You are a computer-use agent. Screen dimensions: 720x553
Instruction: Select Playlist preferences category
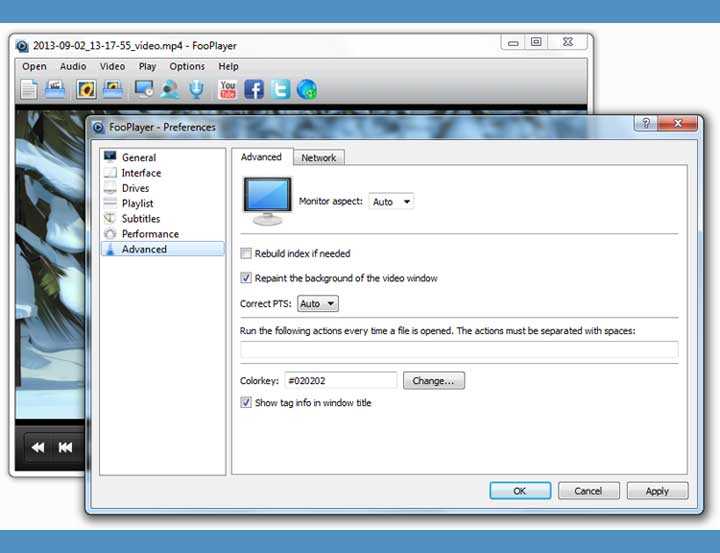tap(163, 203)
